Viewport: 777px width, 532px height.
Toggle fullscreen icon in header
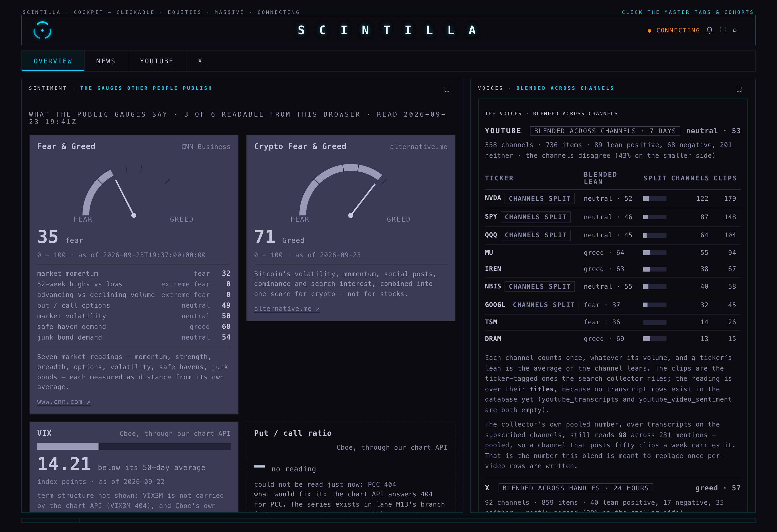(x=722, y=30)
